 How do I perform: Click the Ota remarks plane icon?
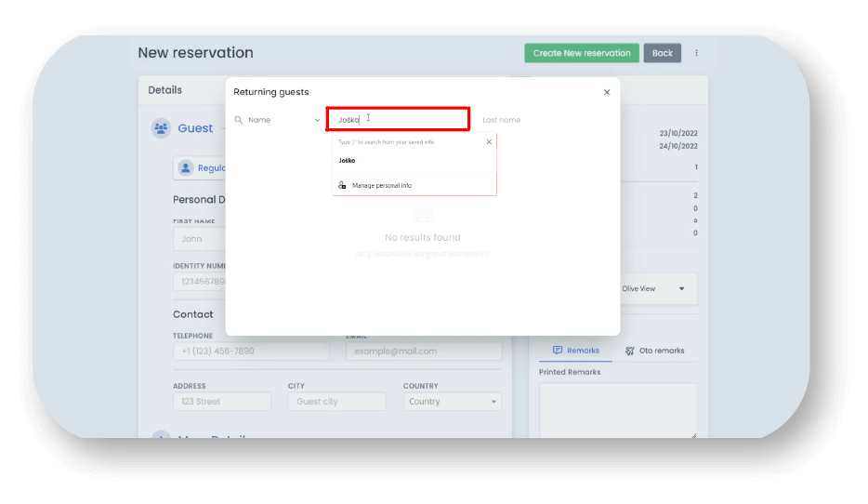click(x=629, y=351)
